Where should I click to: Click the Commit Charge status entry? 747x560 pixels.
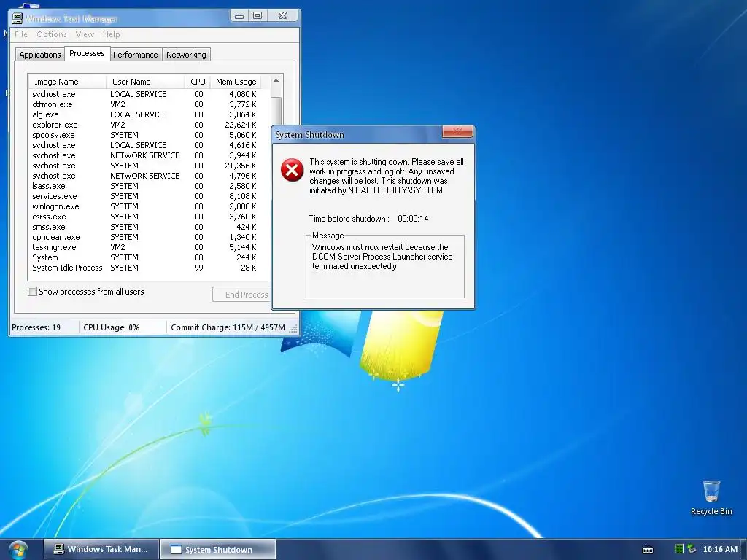coord(228,327)
